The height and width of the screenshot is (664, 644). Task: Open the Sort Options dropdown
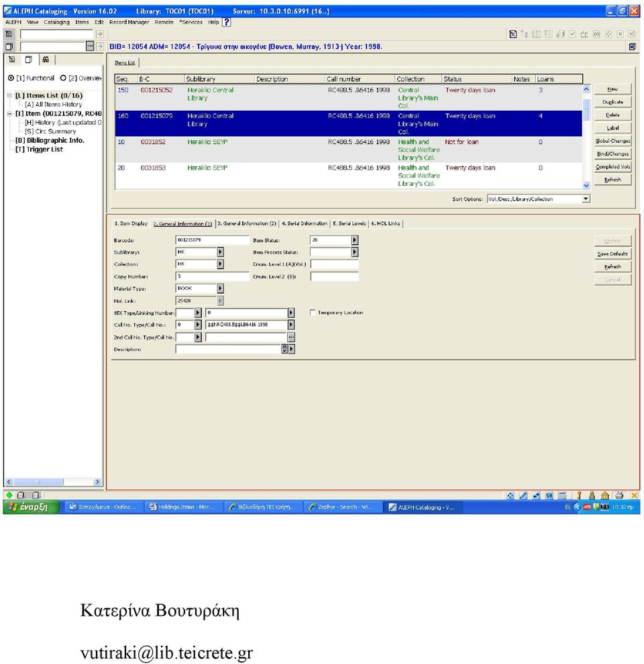coord(586,199)
